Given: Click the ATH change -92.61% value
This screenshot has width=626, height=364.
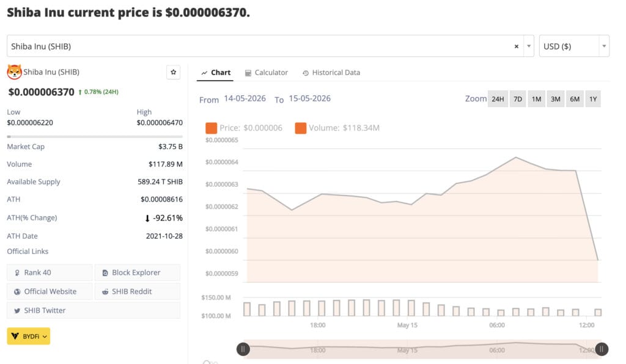Looking at the screenshot, I should [x=168, y=218].
